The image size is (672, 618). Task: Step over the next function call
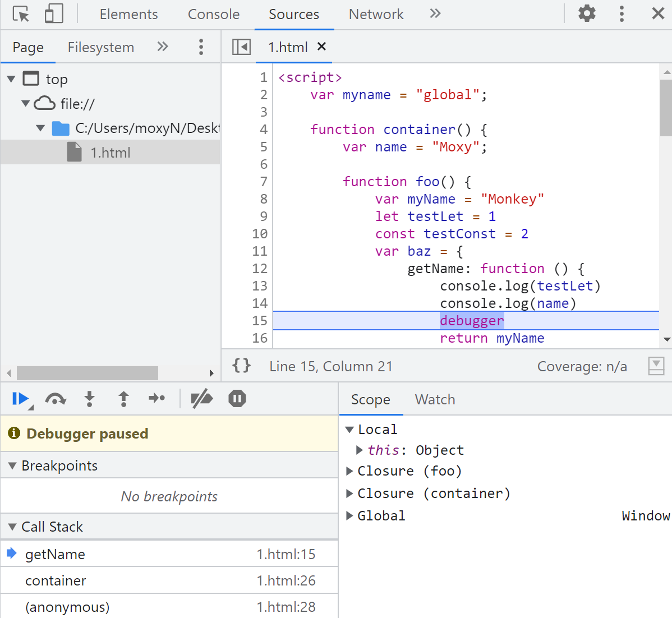pyautogui.click(x=56, y=399)
